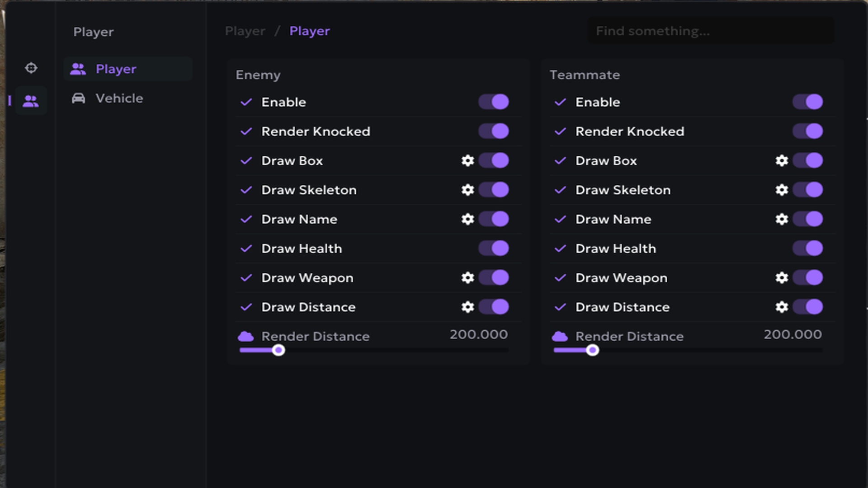Open Enemy Draw Box gear settings
The width and height of the screenshot is (868, 488).
(x=467, y=160)
